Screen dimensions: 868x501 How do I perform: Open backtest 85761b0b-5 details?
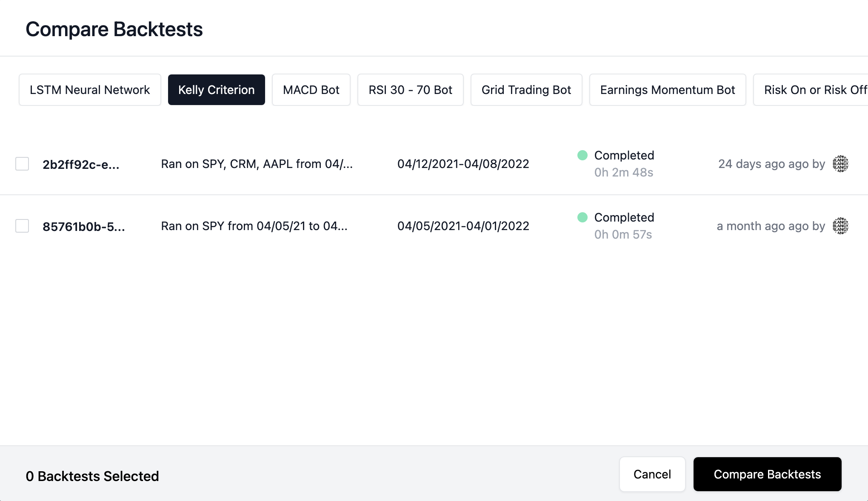(x=84, y=226)
